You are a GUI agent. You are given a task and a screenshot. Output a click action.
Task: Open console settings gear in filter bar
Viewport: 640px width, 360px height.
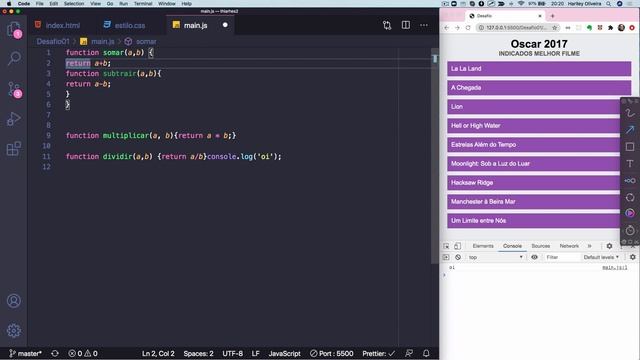633,257
